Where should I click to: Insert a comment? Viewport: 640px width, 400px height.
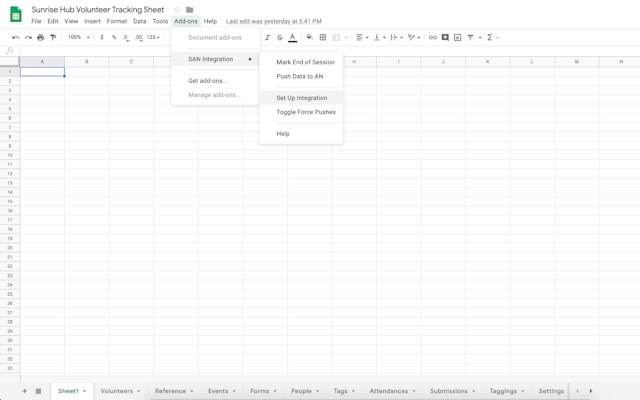445,37
